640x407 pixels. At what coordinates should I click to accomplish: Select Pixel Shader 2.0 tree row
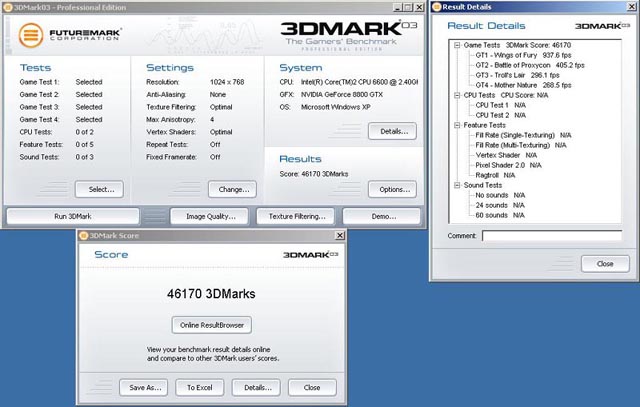coord(508,165)
